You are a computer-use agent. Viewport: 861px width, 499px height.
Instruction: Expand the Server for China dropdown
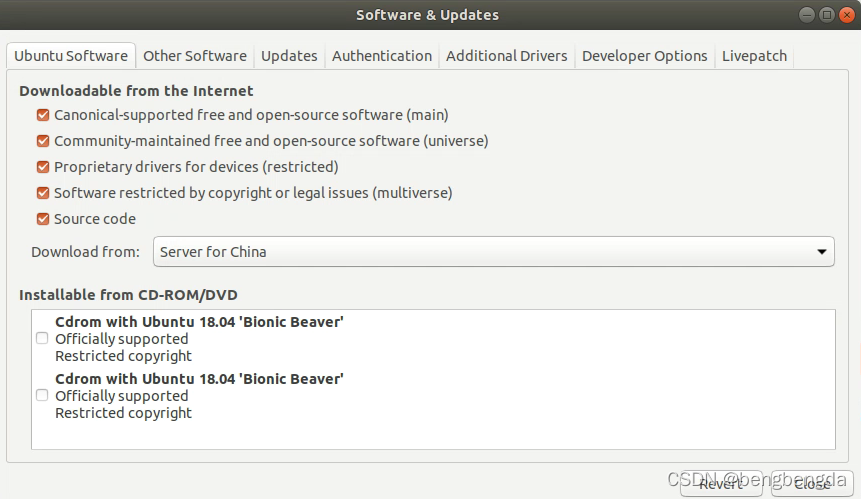pyautogui.click(x=494, y=251)
